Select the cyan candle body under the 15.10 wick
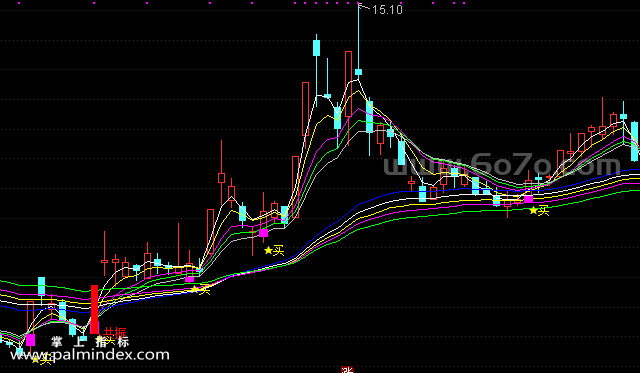 (358, 72)
